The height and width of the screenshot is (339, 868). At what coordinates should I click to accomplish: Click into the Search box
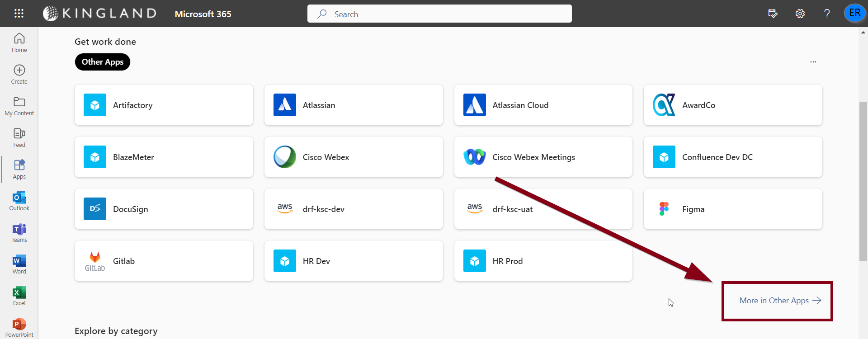coord(439,14)
